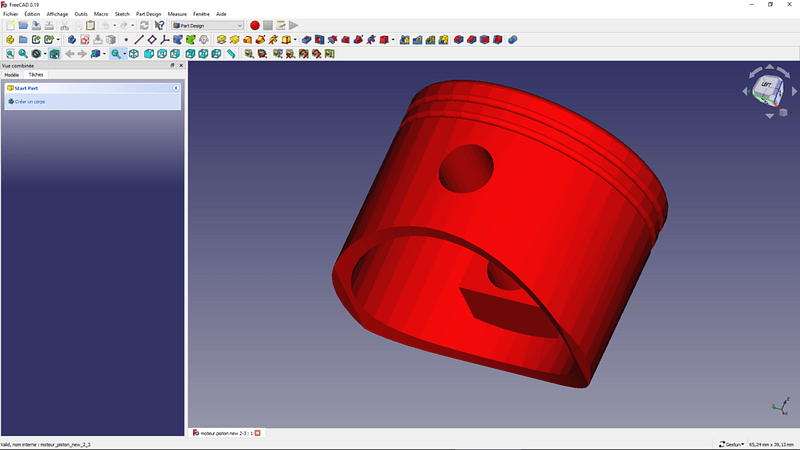This screenshot has height=450, width=800.
Task: Close the moteur piston document tab
Action: pos(258,433)
